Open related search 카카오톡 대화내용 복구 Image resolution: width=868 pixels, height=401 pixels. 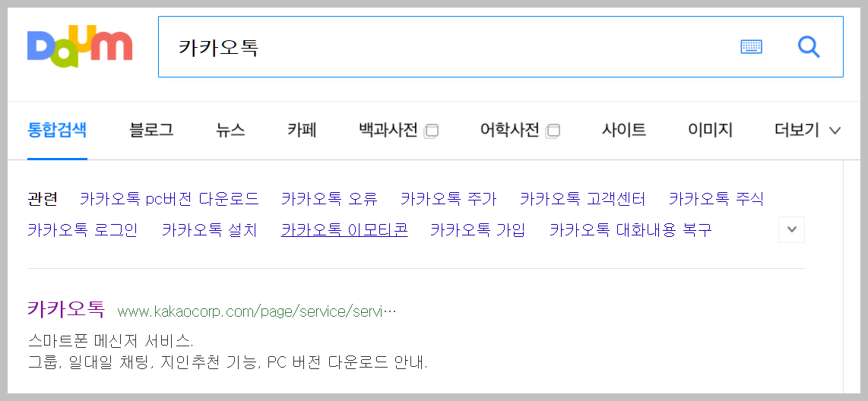tap(631, 229)
